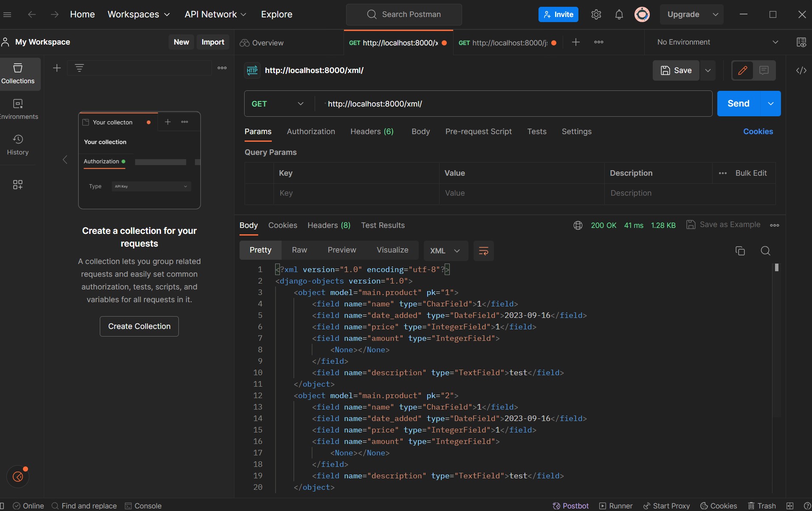Open the environment quick look icon
The height and width of the screenshot is (511, 812).
tap(801, 42)
